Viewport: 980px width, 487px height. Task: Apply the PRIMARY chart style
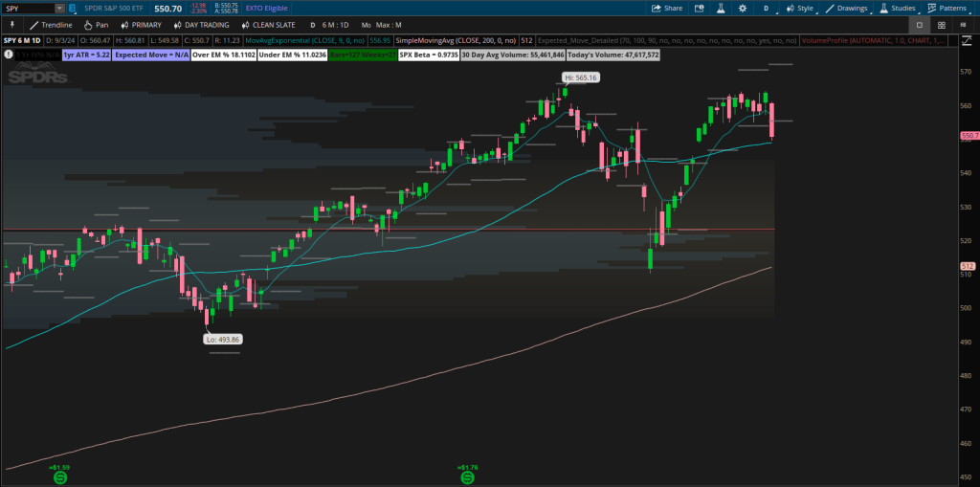[x=141, y=25]
